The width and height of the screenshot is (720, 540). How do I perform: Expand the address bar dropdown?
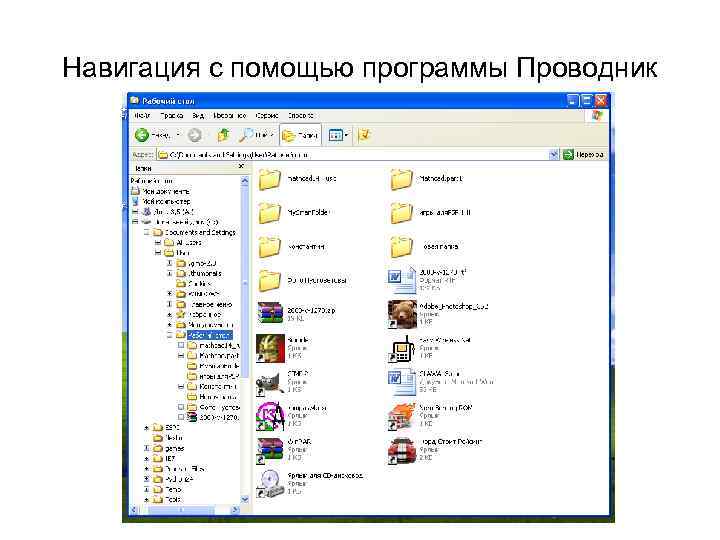click(554, 155)
